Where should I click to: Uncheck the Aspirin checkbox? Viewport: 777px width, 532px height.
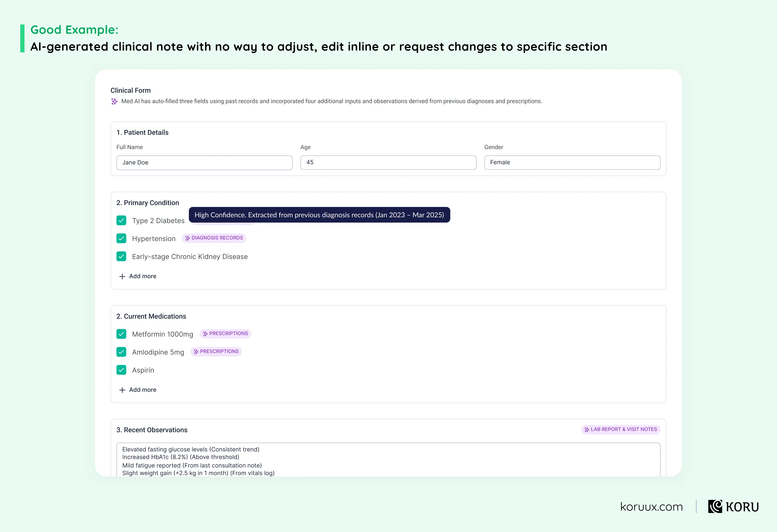click(x=121, y=370)
